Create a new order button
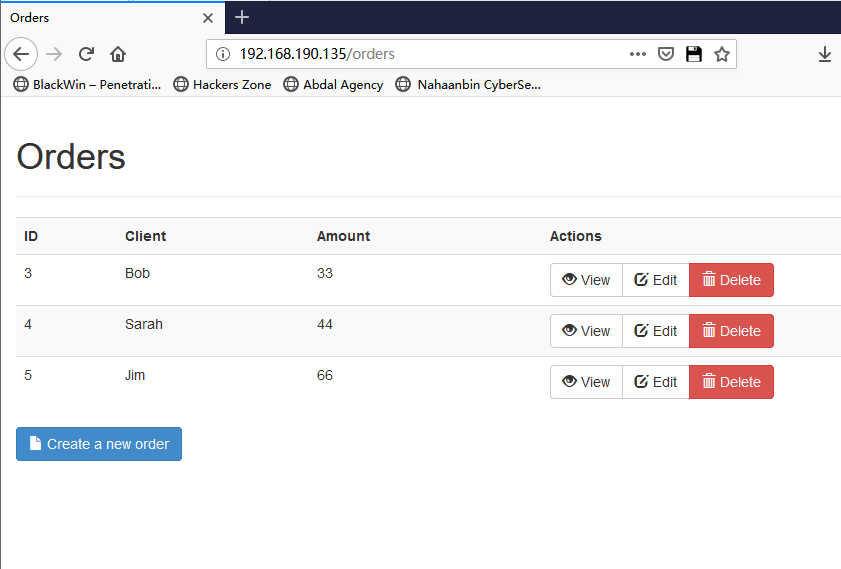The height and width of the screenshot is (569, 841). tap(99, 444)
